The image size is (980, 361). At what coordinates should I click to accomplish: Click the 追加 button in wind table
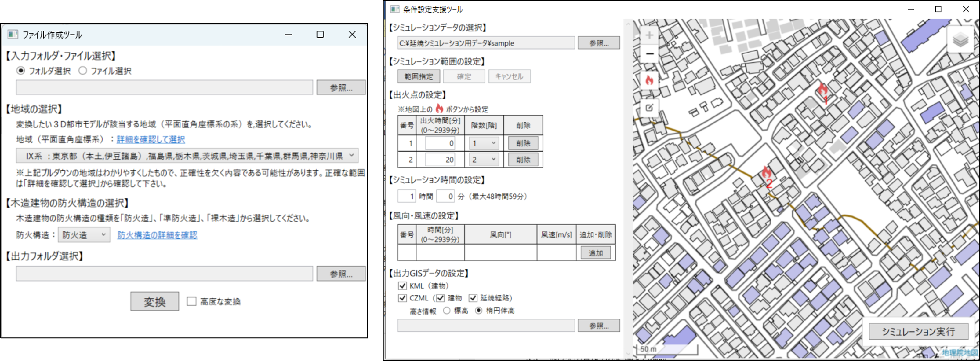(x=595, y=253)
